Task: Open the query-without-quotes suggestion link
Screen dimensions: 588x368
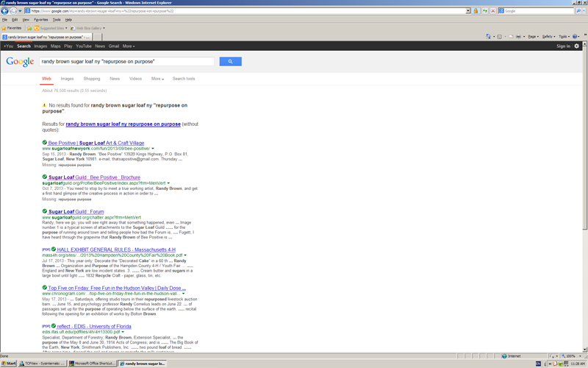Action: (x=123, y=124)
